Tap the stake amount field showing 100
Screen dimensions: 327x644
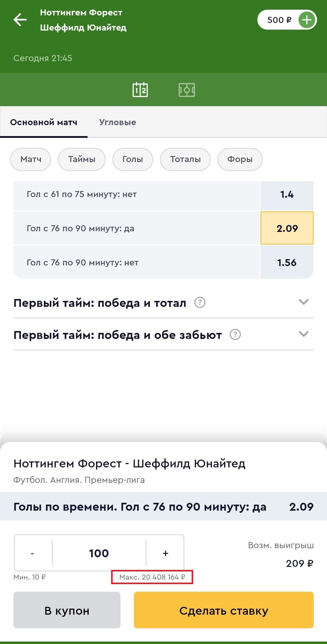[99, 553]
